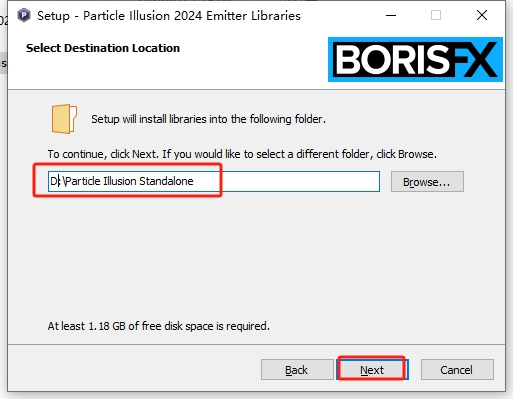The image size is (513, 399).
Task: Click the free disk space requirement text
Action: [158, 326]
